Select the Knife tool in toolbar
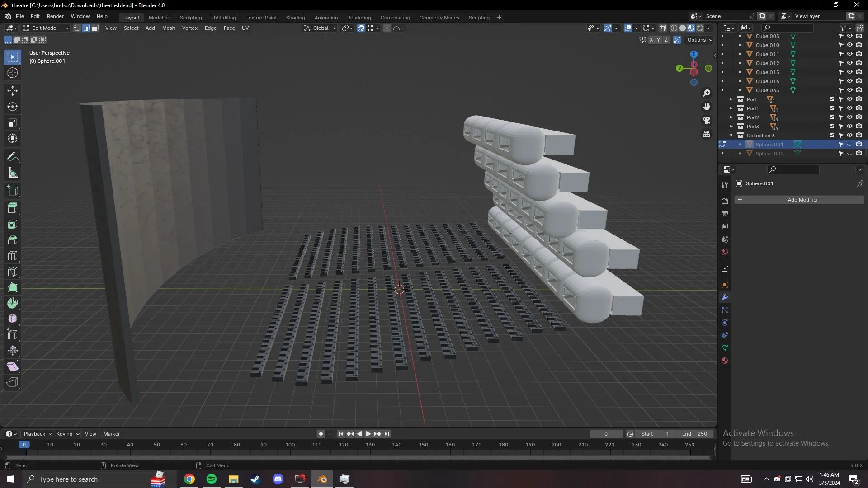Viewport: 868px width, 488px height. click(x=13, y=272)
